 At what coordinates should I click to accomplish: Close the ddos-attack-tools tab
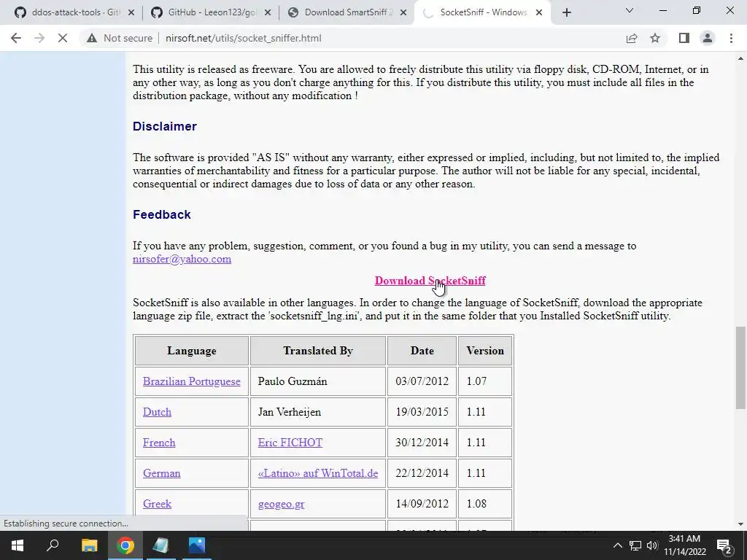[x=131, y=13]
